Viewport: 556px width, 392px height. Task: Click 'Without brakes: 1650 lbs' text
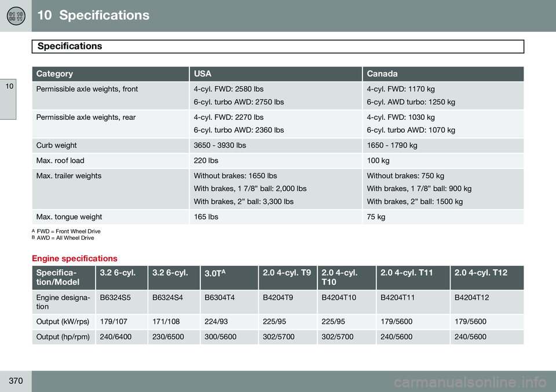click(x=236, y=176)
